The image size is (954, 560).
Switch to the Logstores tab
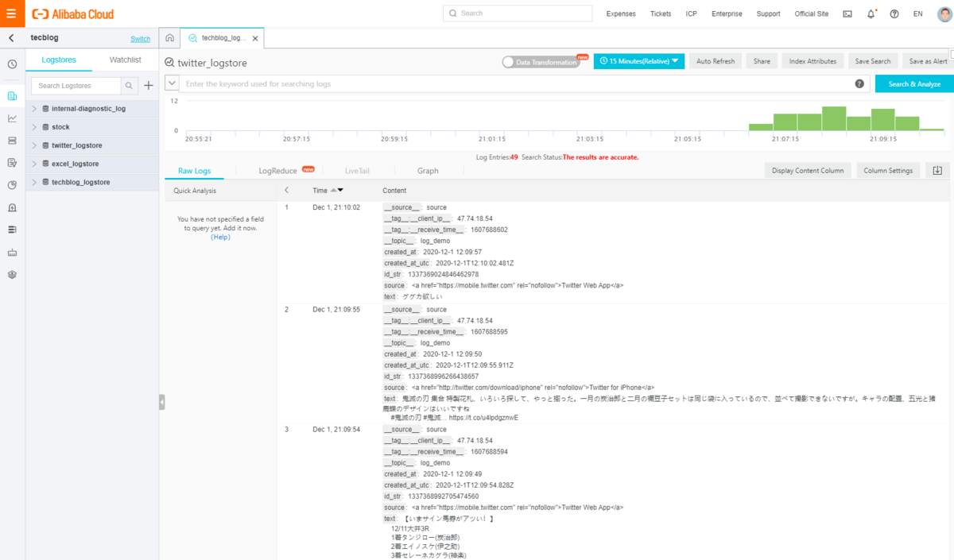(59, 60)
